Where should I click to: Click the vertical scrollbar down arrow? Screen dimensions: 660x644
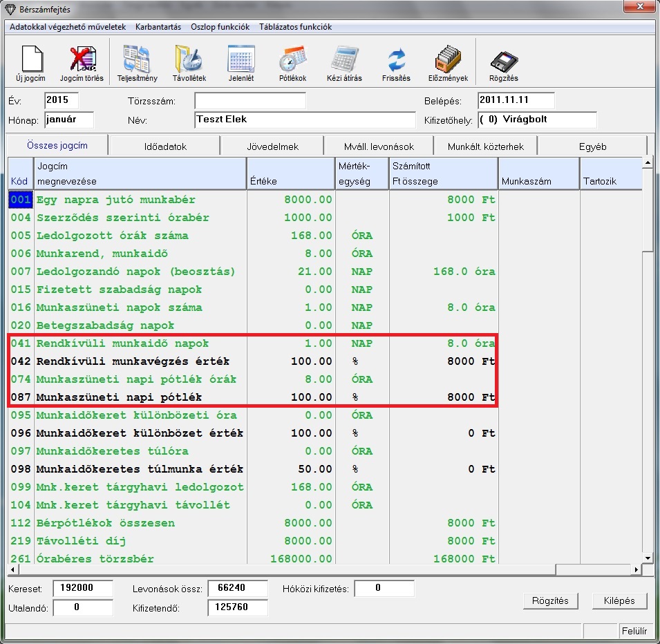pos(648,558)
